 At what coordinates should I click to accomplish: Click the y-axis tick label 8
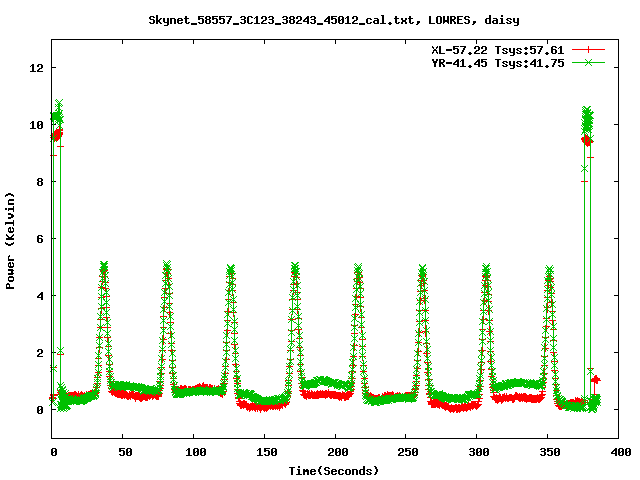click(40, 182)
